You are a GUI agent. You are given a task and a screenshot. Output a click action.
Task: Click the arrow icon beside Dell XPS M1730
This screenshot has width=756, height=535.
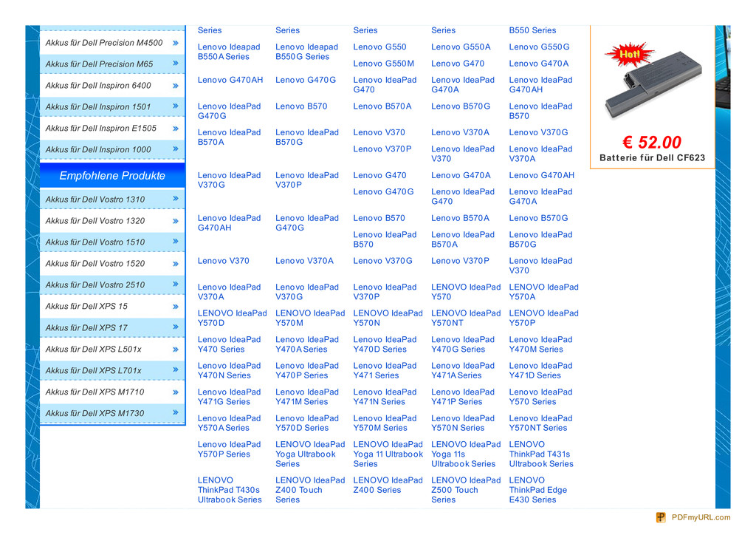176,412
